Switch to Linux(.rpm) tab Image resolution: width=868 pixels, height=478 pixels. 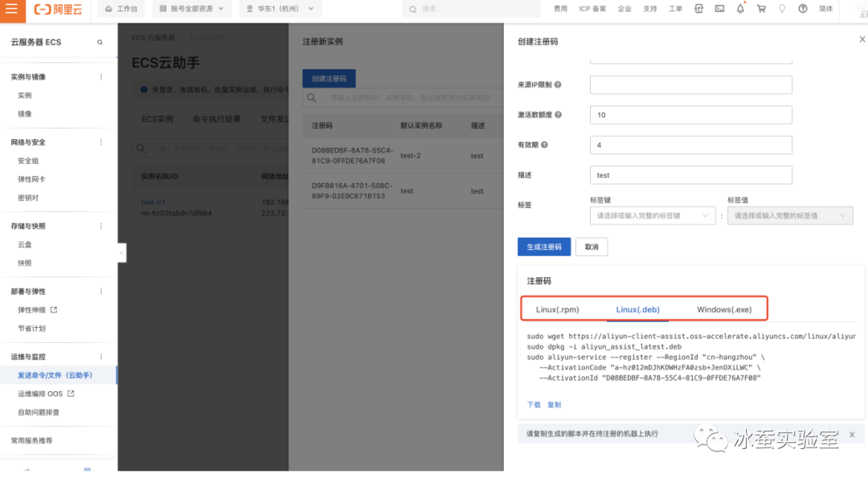click(x=558, y=309)
